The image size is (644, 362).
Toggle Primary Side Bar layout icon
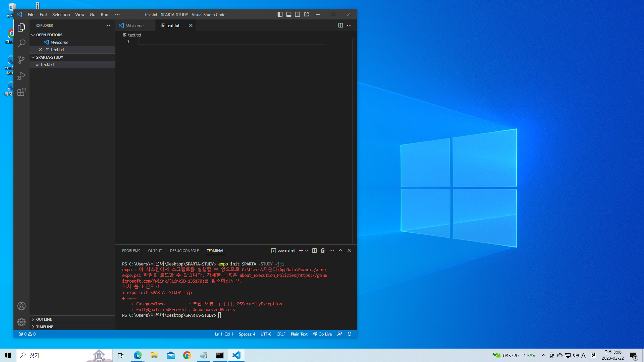click(x=280, y=14)
